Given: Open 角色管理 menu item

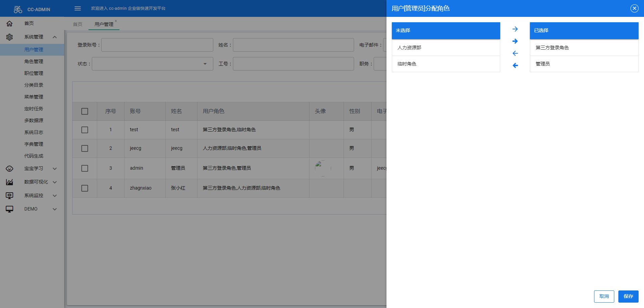Looking at the screenshot, I should coord(32,61).
